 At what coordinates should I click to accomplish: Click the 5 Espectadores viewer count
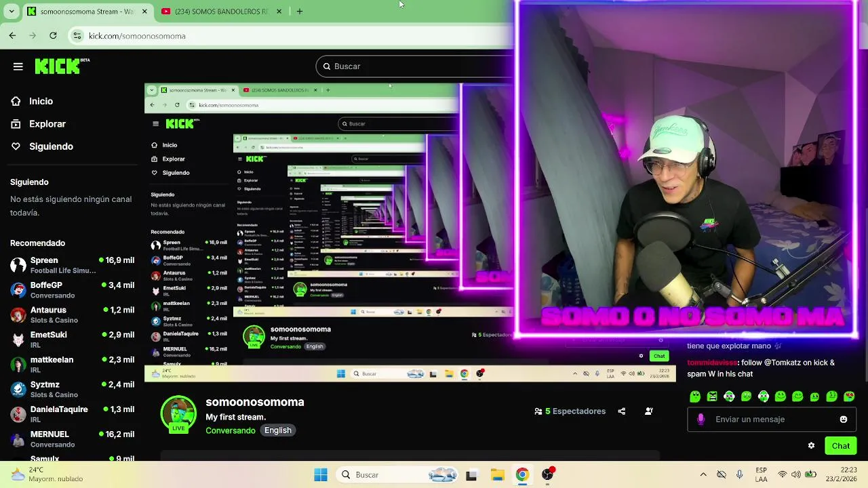(x=570, y=411)
